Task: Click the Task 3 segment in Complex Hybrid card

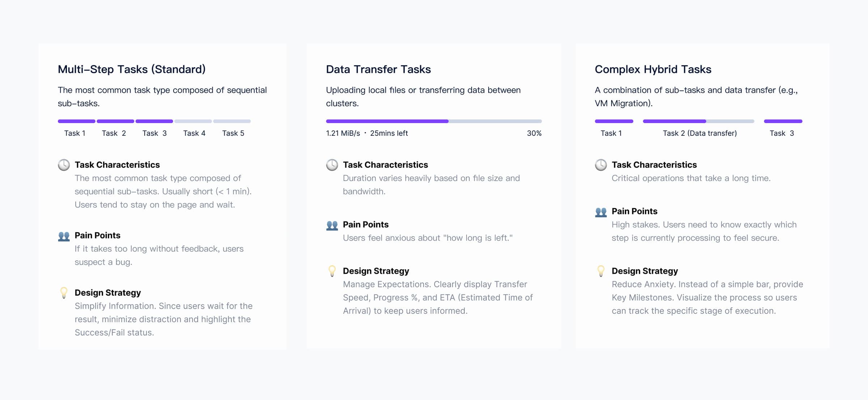Action: (783, 121)
